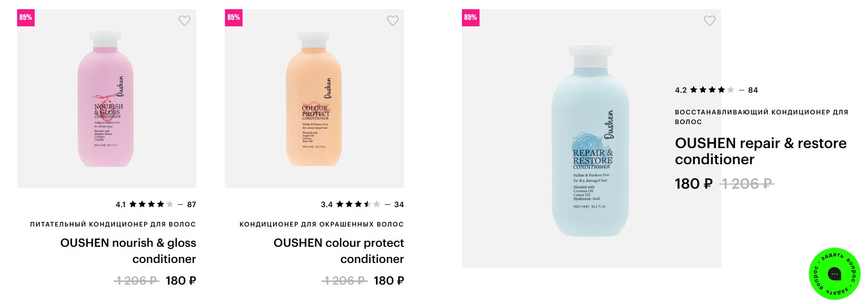Click the 4.2 star rating stars
This screenshot has height=304, width=868.
click(x=712, y=90)
